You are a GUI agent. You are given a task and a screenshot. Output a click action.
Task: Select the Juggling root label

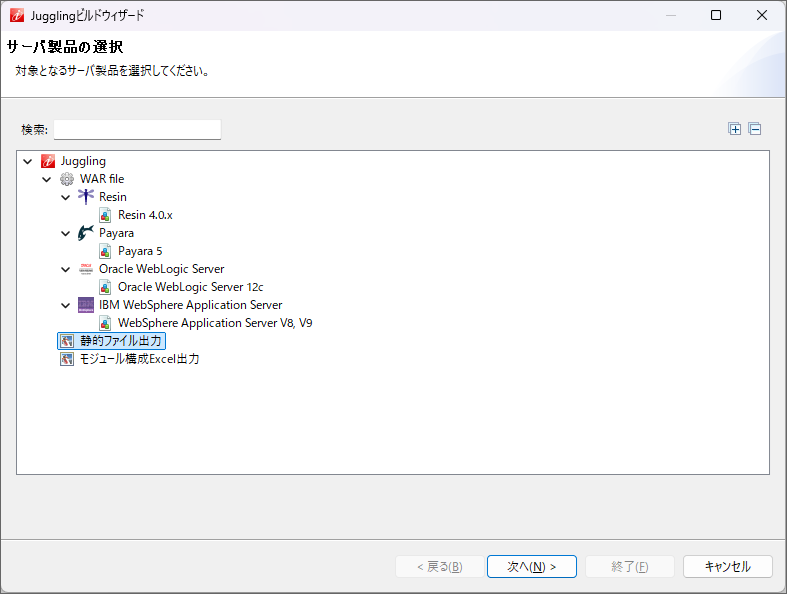(83, 161)
